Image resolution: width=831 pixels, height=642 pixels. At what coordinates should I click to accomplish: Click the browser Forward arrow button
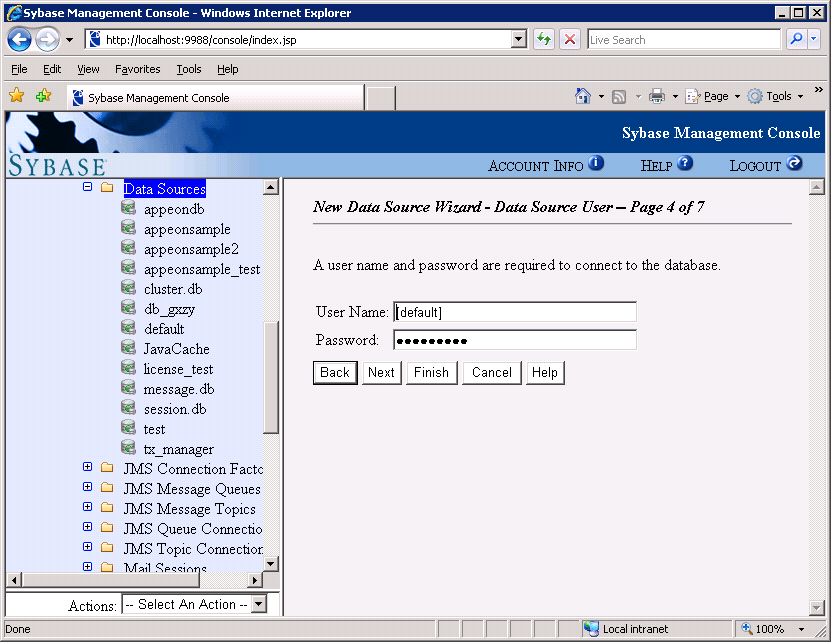pos(48,39)
